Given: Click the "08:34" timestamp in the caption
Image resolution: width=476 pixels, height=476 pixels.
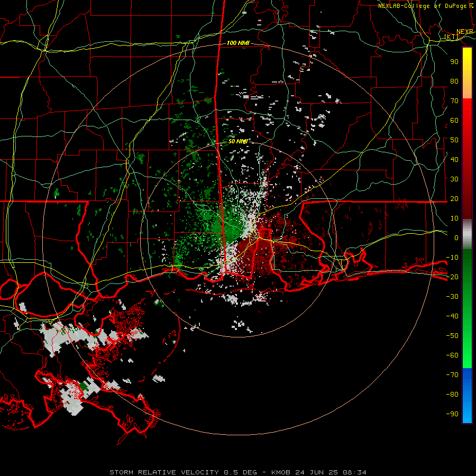Looking at the screenshot, I should coord(354,472).
